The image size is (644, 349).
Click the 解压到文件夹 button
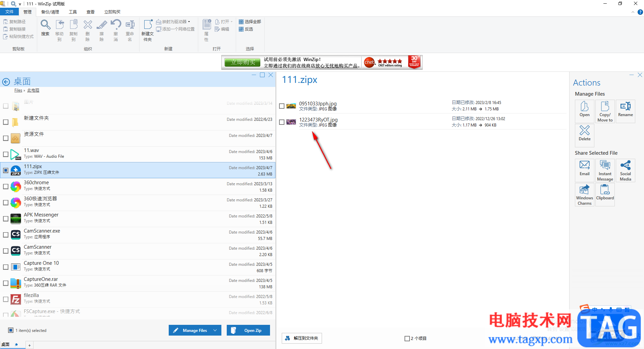click(x=302, y=338)
